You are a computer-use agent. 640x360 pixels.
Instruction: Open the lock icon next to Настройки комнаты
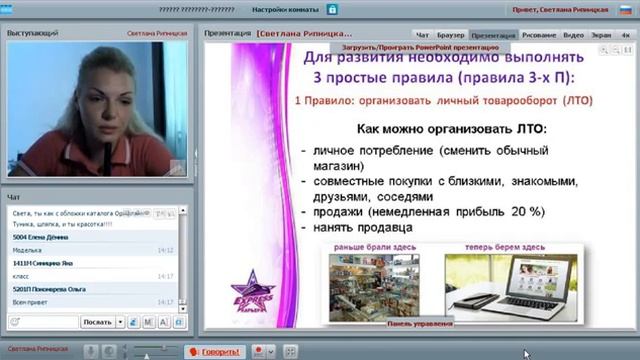point(332,9)
